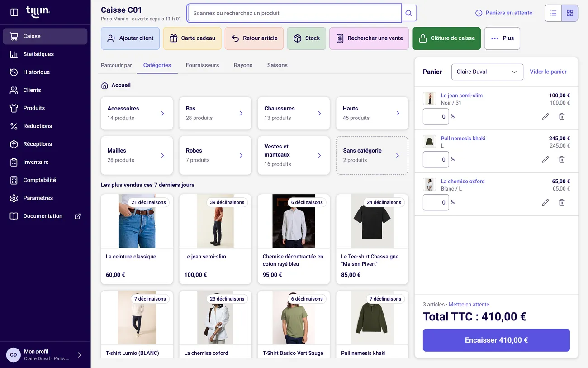Delete Le jean semi-slim from cart
This screenshot has height=368, width=588.
pyautogui.click(x=562, y=117)
